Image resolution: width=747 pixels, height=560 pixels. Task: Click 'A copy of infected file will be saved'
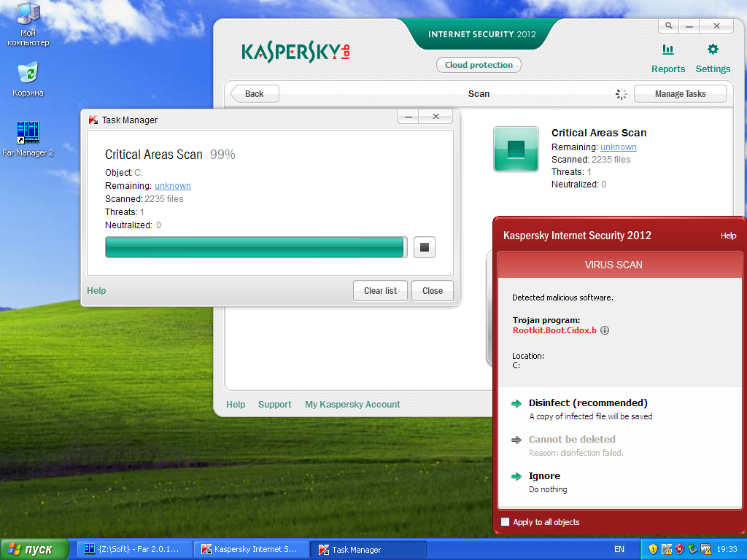591,416
